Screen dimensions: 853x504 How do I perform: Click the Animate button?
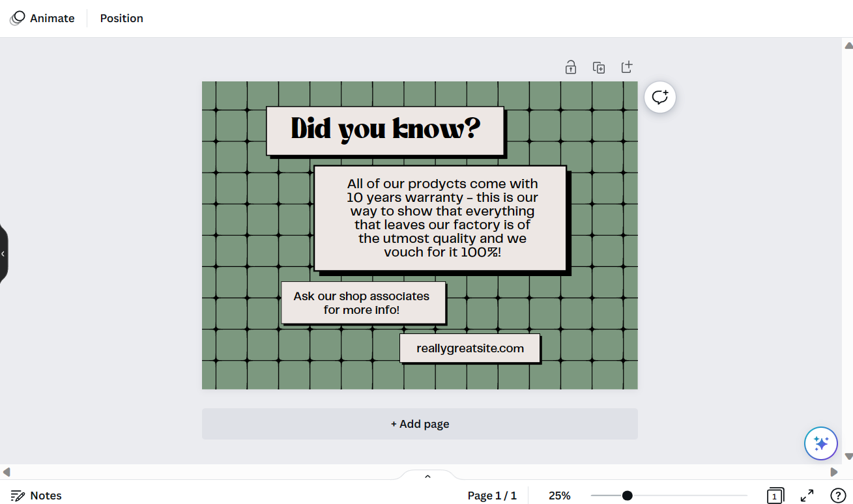pyautogui.click(x=42, y=18)
